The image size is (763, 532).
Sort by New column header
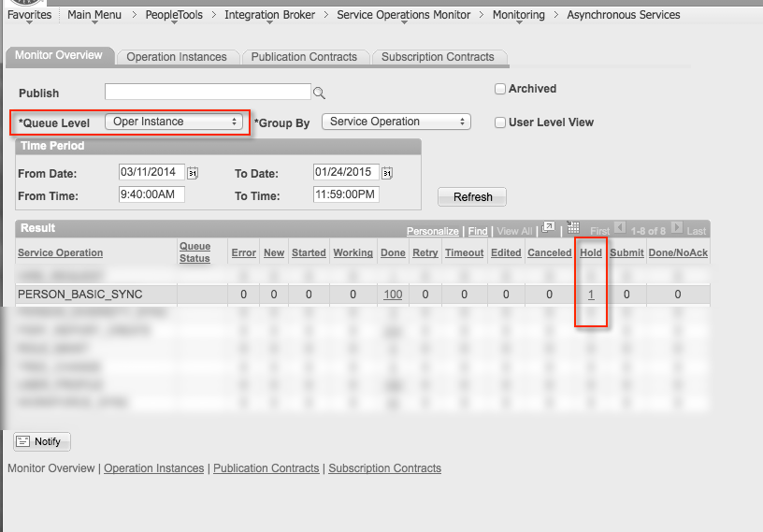(x=274, y=252)
